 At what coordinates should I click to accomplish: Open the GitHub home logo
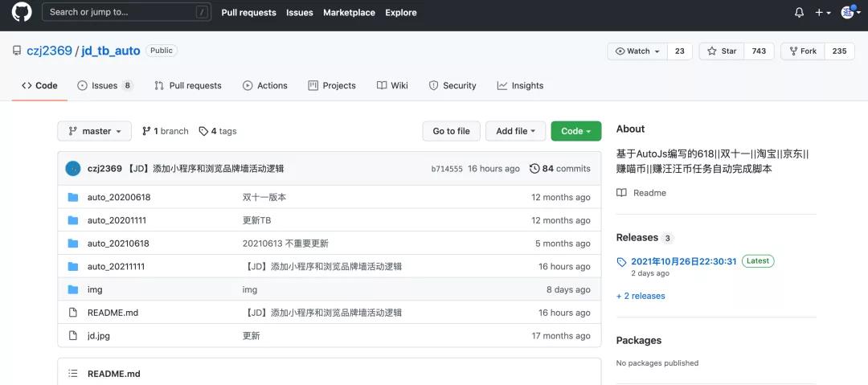(23, 12)
